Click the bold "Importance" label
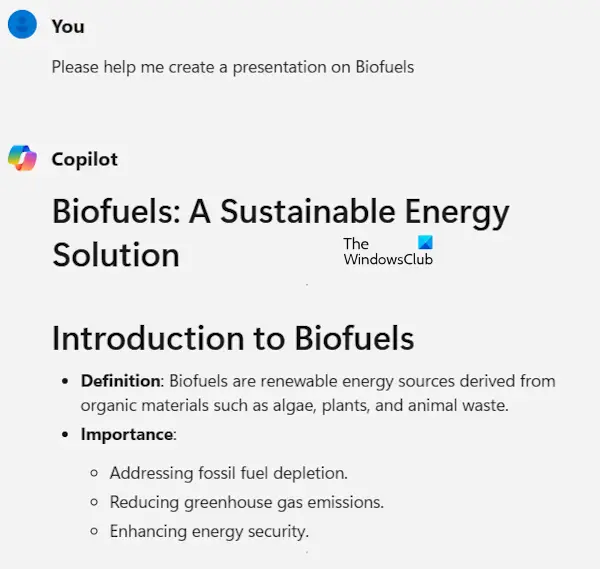 [127, 434]
